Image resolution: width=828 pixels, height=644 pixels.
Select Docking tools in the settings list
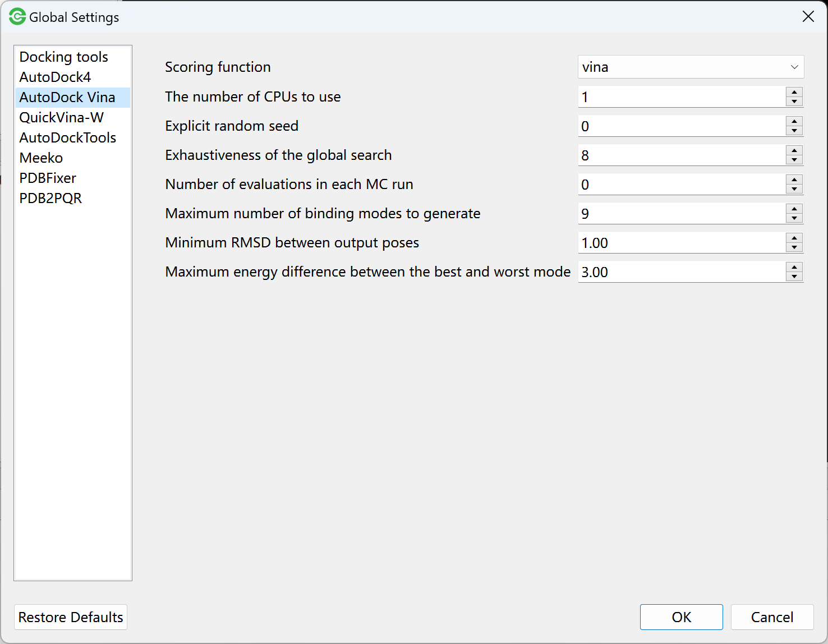click(x=73, y=57)
